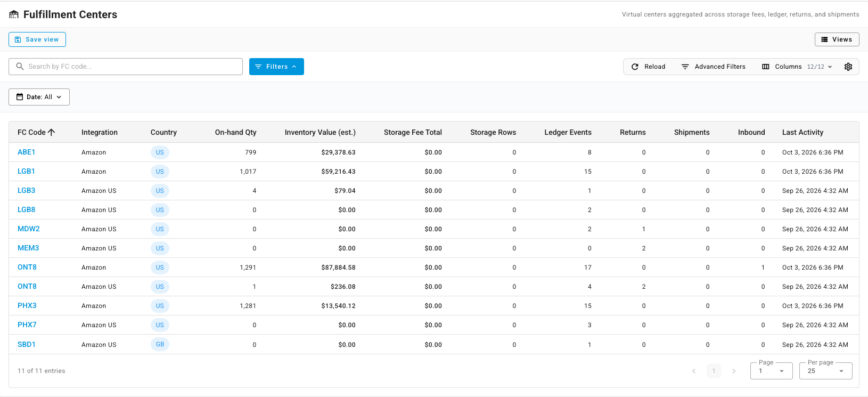Image resolution: width=868 pixels, height=397 pixels.
Task: Open the ABE1 fulfillment center link
Action: (26, 152)
